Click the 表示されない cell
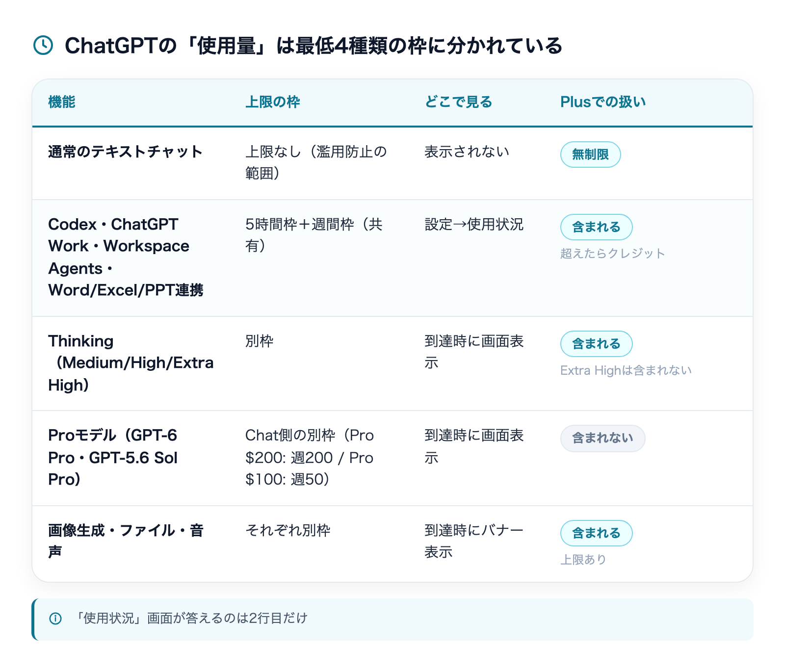This screenshot has width=785, height=672. click(467, 152)
